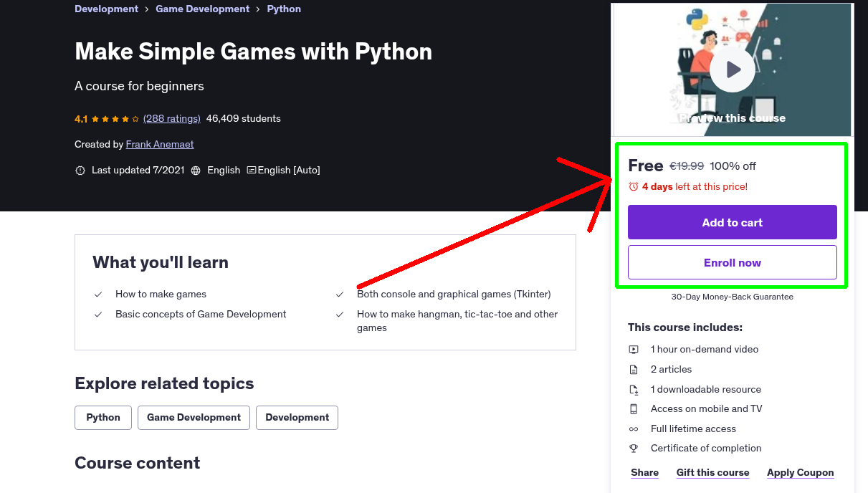Click the globe language icon
The image size is (868, 493).
point(196,171)
